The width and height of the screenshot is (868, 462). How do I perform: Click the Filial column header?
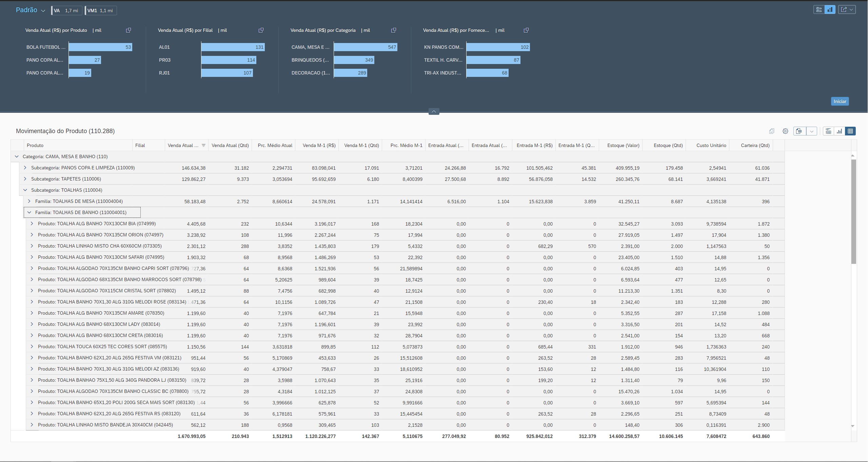coord(149,145)
